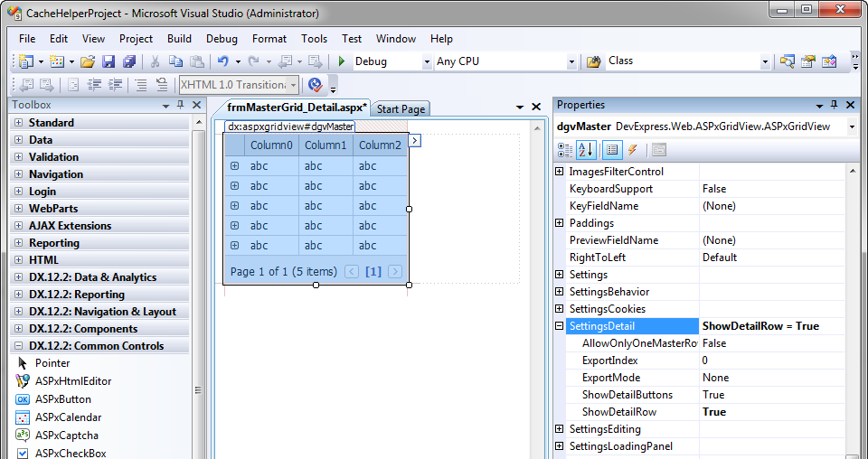This screenshot has height=459, width=868.
Task: Show Events with the lightning bolt icon
Action: coord(633,150)
